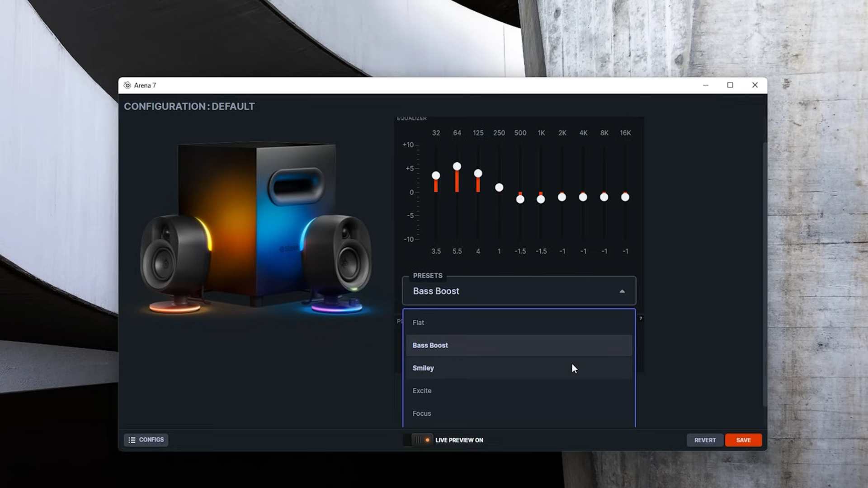Click the 1K equalizer slider handle
Image resolution: width=868 pixels, height=488 pixels.
[541, 199]
